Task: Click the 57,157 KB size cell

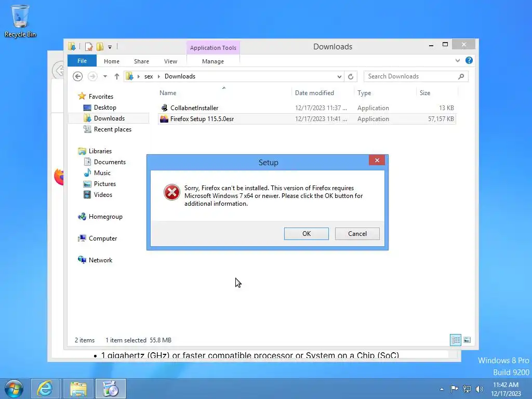Action: 441,119
